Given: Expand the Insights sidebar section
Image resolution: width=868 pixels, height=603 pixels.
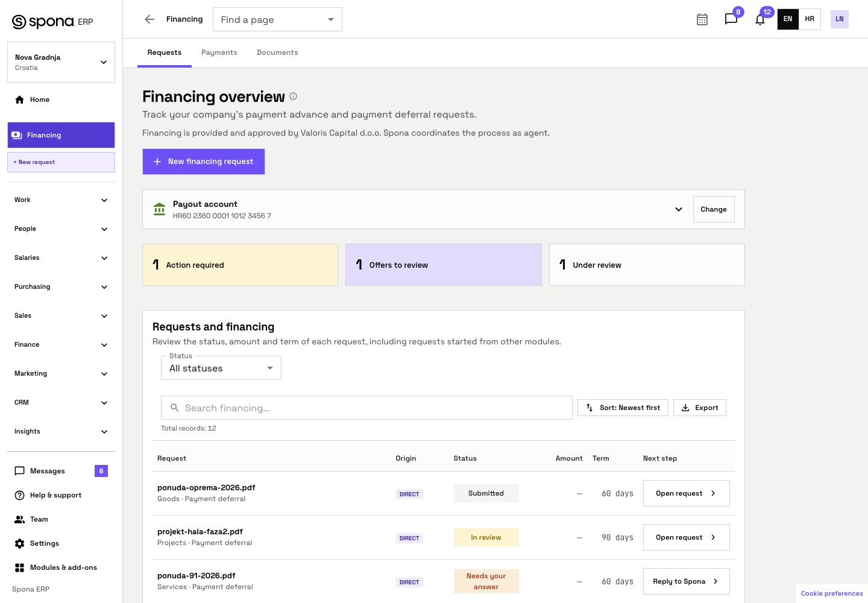Looking at the screenshot, I should coord(61,432).
